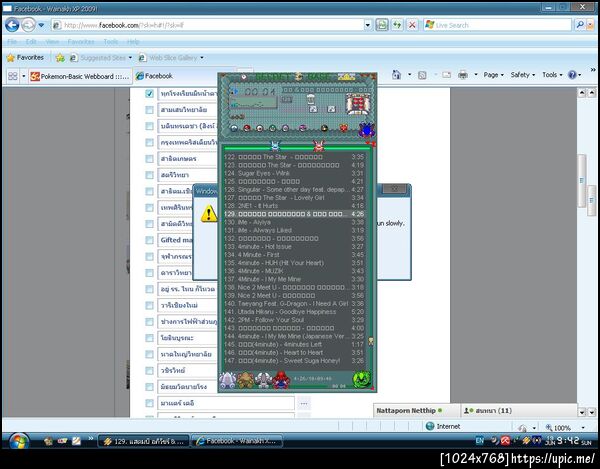Click the ... button beside the มาแตร์ เดอี row
The height and width of the screenshot is (469, 600).
tap(304, 403)
